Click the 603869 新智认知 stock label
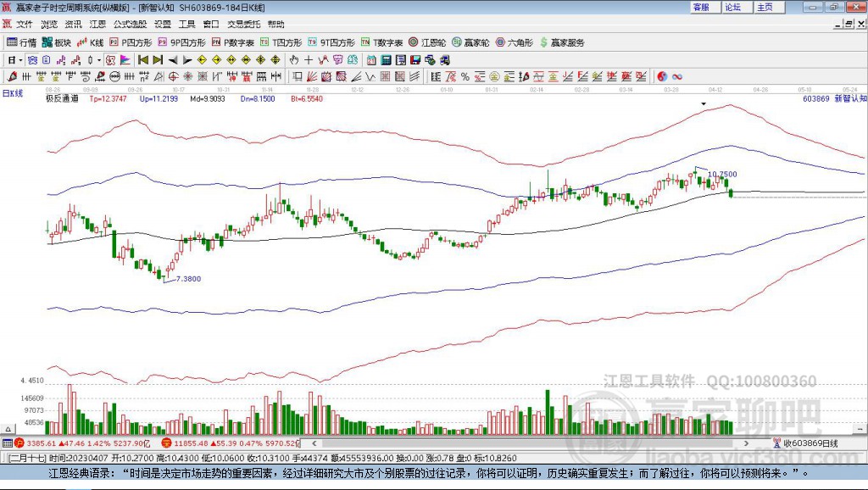The width and height of the screenshot is (868, 490). 834,98
